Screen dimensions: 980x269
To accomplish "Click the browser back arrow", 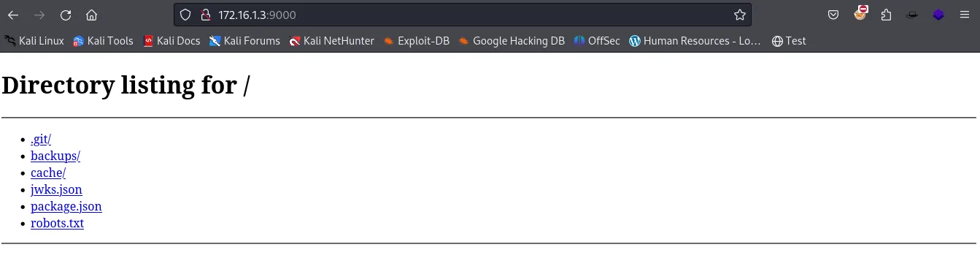I will click(x=13, y=15).
